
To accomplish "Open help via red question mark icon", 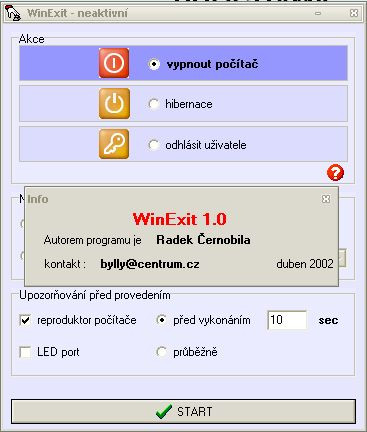I will coord(335,173).
